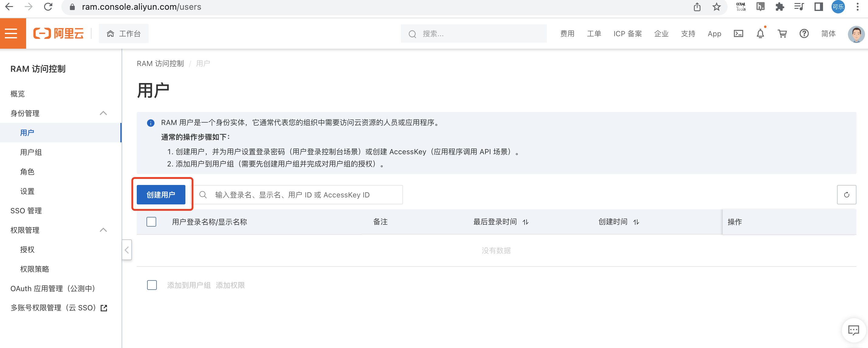The image size is (868, 348).
Task: Collapse the 权限管理 section
Action: coord(103,230)
